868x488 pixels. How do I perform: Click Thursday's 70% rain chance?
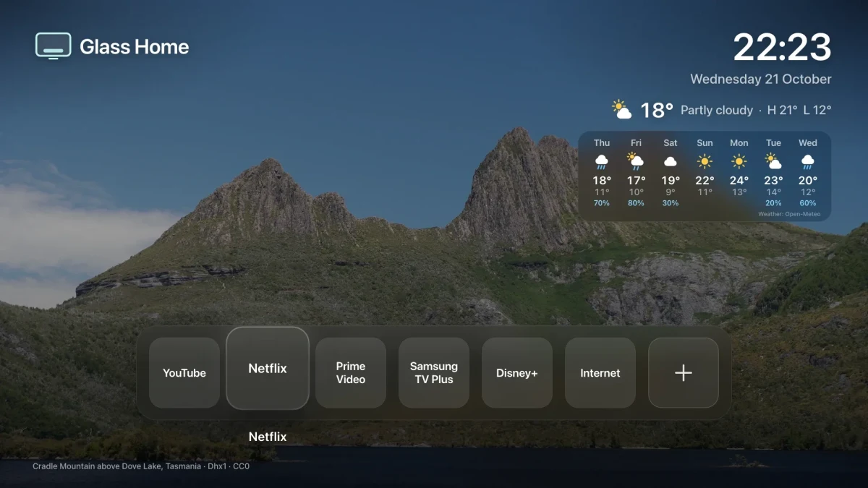click(x=602, y=203)
